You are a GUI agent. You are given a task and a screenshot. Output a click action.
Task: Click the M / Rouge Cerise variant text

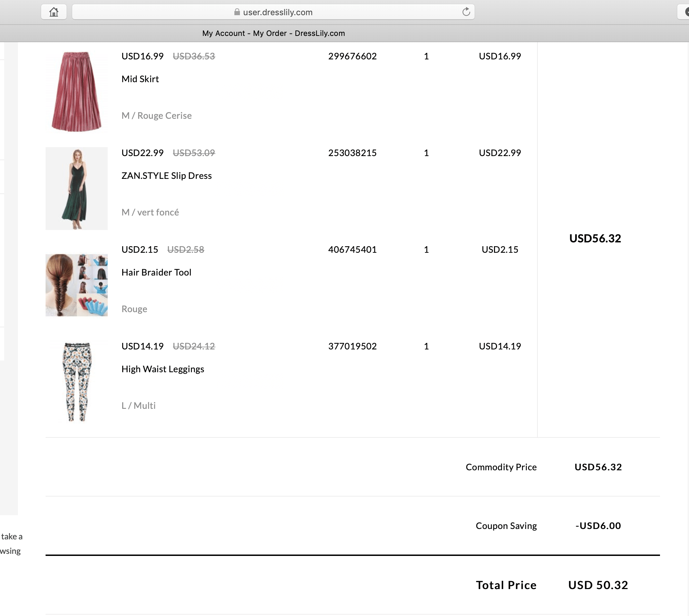pos(156,116)
